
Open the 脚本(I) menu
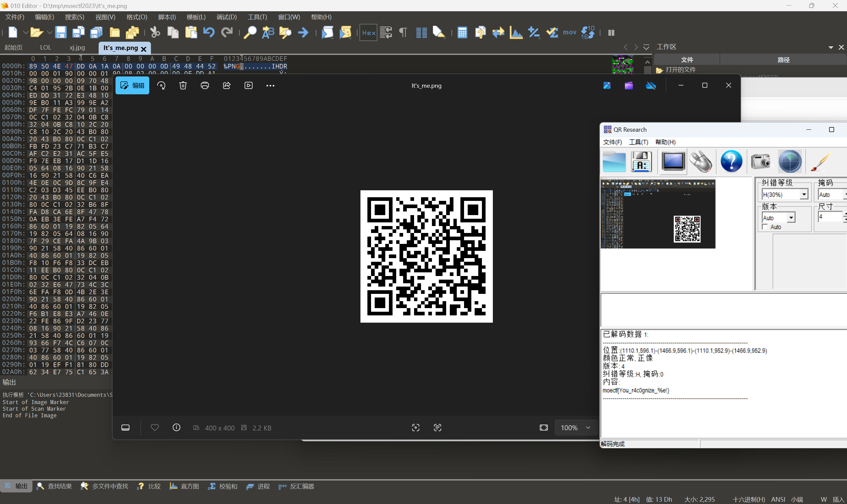coord(167,17)
